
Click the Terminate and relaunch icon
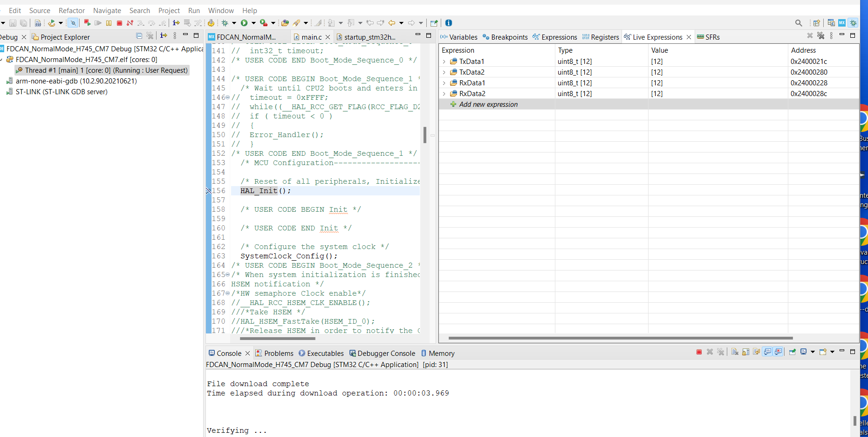pos(87,23)
